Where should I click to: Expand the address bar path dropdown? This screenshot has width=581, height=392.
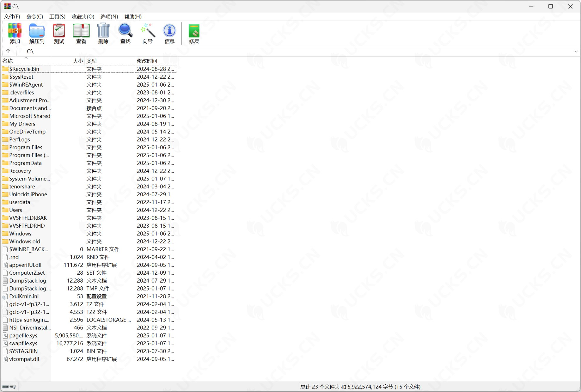[576, 51]
